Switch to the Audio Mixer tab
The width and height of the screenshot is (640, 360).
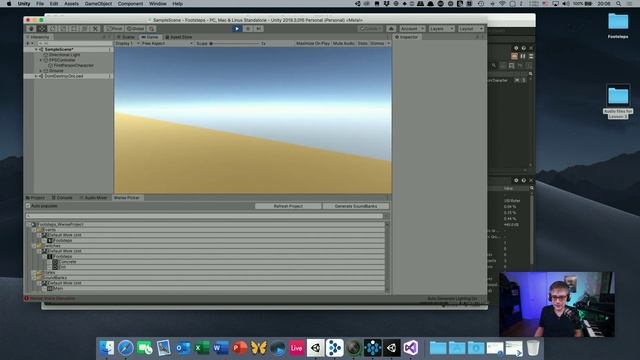point(93,198)
